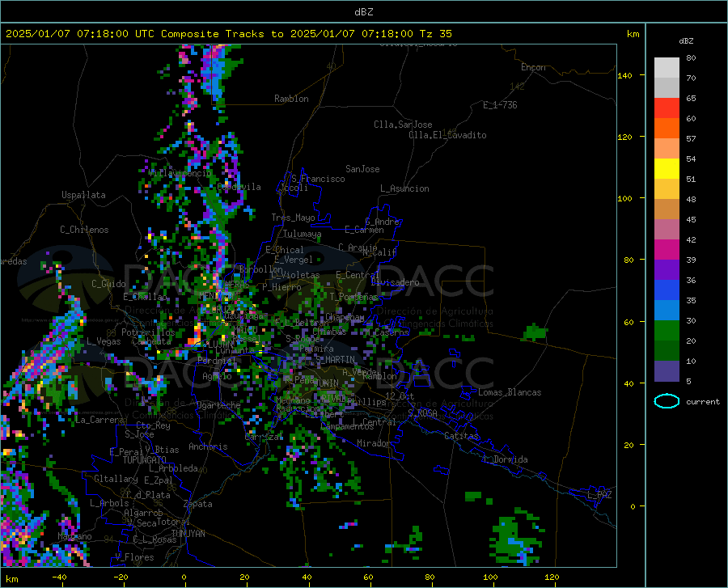728x588 pixels.
Task: Click the Mirador place label
Action: tap(373, 443)
